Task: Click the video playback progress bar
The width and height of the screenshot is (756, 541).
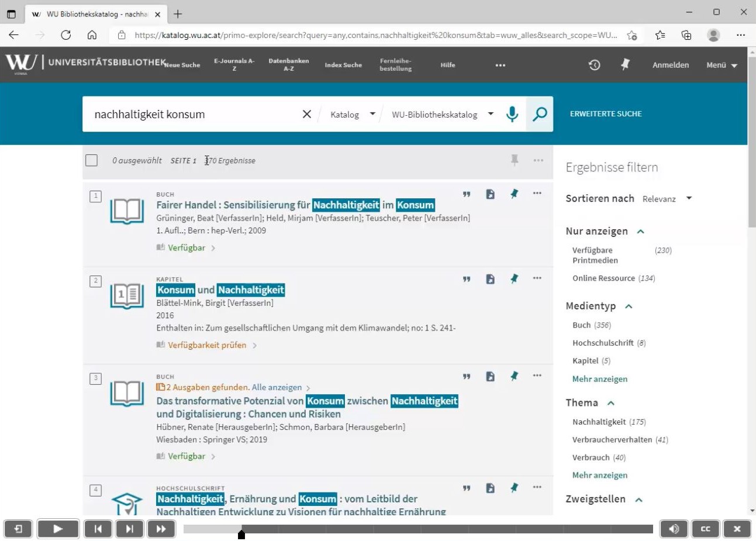Action: 418,529
